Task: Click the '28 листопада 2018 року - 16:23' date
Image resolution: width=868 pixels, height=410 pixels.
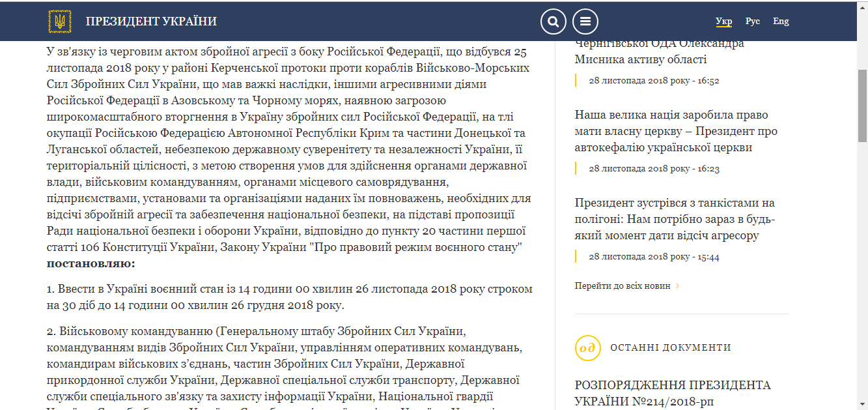Action: (x=654, y=169)
